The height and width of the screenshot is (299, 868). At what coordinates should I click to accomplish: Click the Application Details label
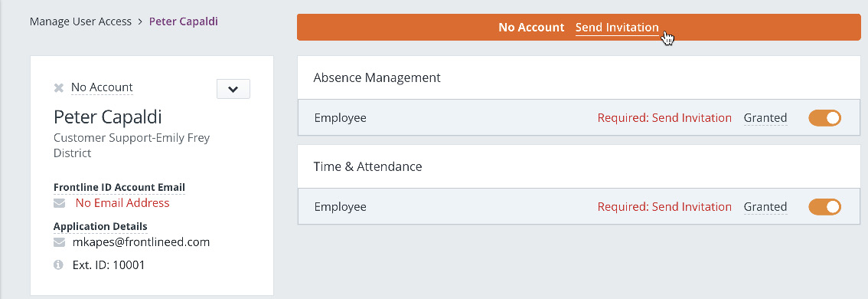coord(100,226)
